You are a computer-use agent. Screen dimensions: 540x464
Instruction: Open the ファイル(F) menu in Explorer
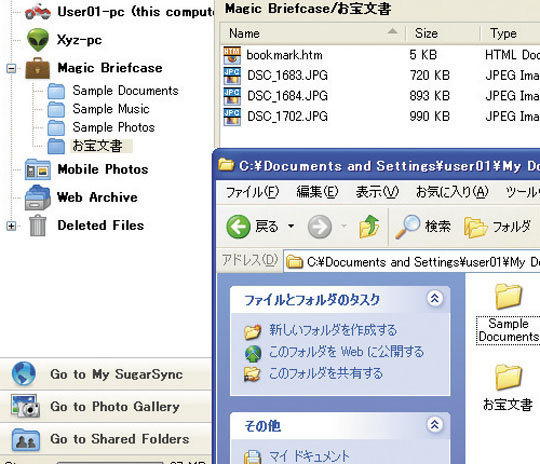coord(252,192)
